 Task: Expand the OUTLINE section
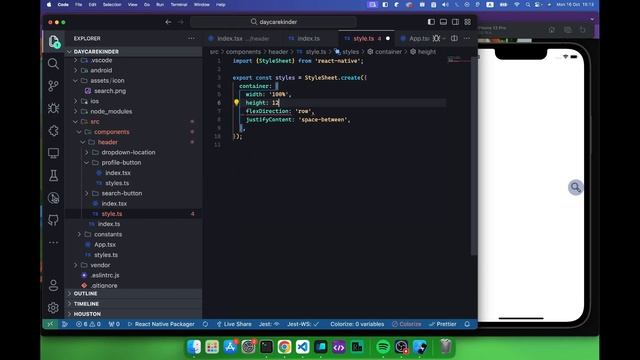pos(133,293)
